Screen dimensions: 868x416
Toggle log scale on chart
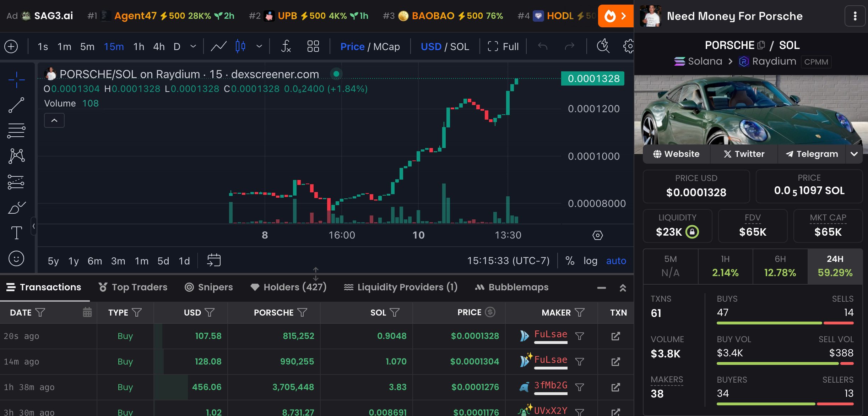tap(590, 261)
